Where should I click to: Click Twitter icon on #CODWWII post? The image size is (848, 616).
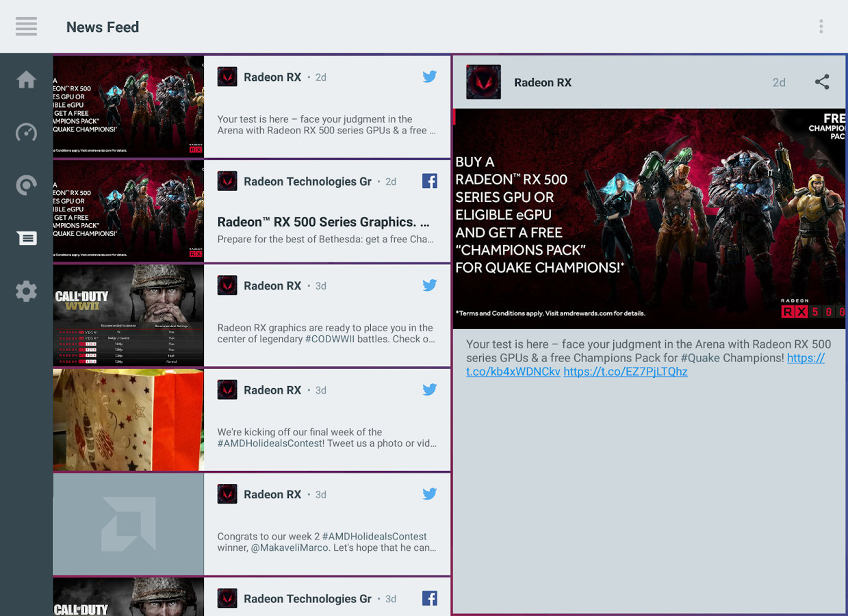point(429,285)
